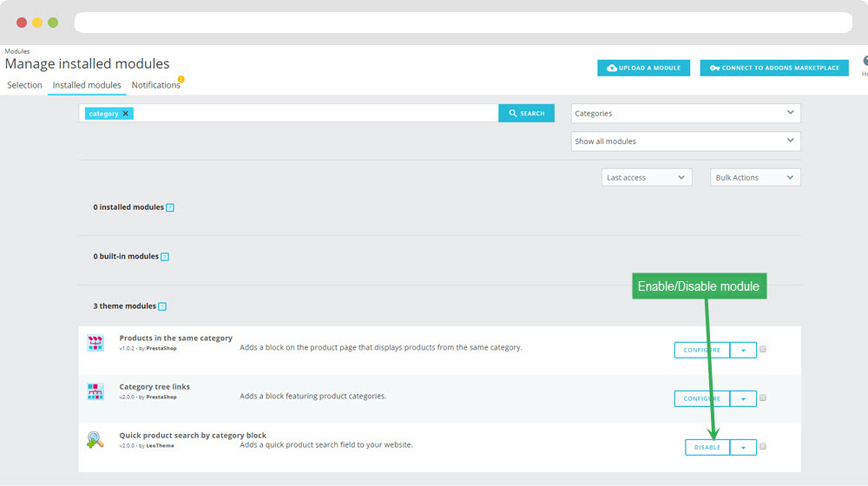Click the macOS red close window dot

[x=22, y=23]
